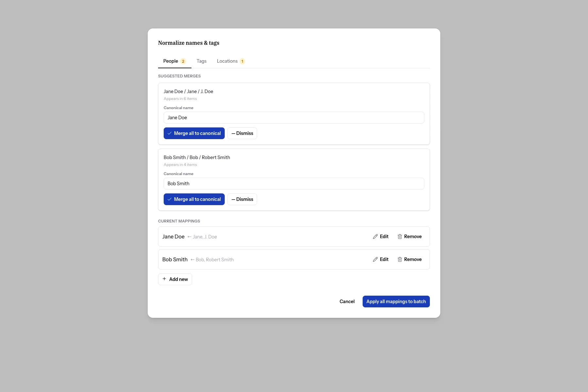
Task: Dismiss the Jane Doe merge suggestion
Action: 242,133
